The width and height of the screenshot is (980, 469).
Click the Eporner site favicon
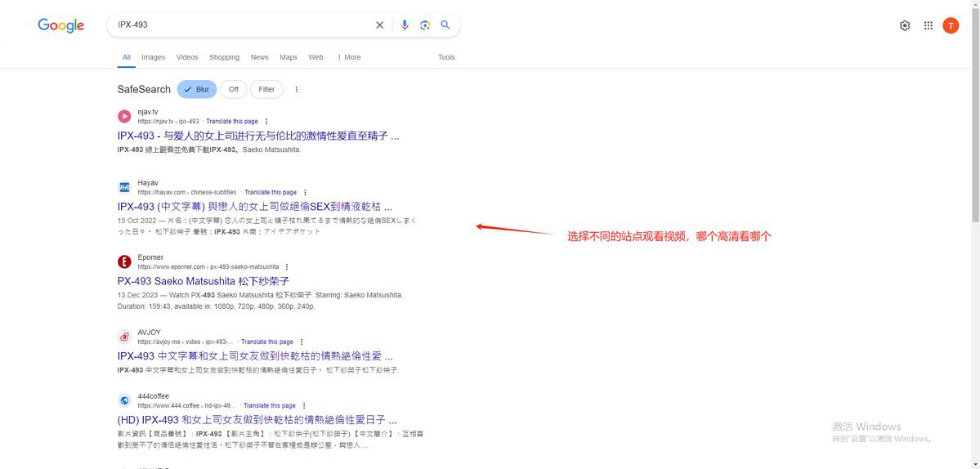pos(124,261)
